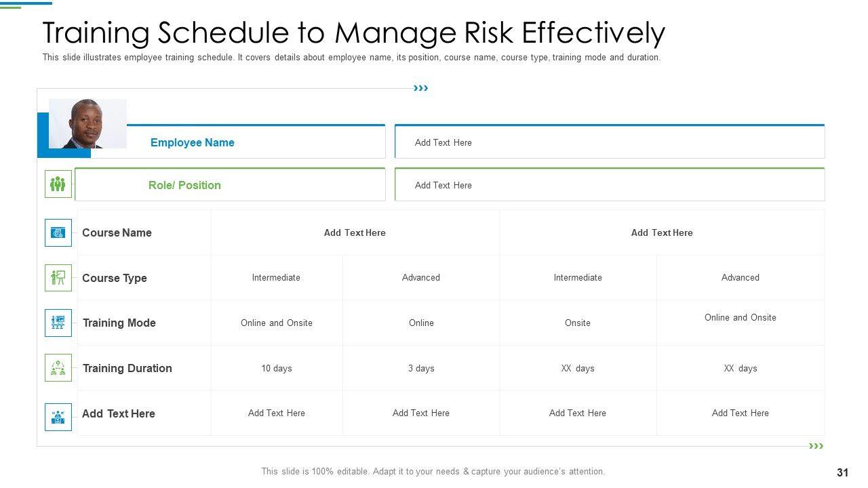Click the Training Mode row icon
Screen dimensions: 868x488
point(58,323)
